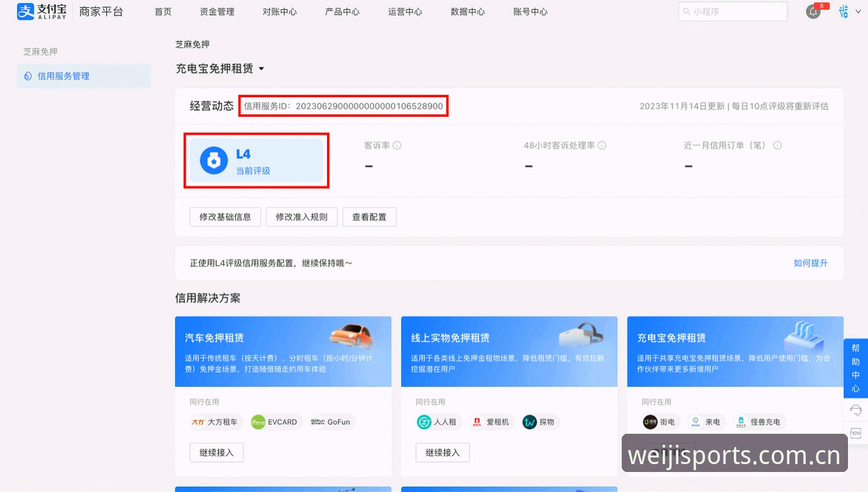The image size is (868, 492).
Task: Open the notification bell icon
Action: coord(813,12)
